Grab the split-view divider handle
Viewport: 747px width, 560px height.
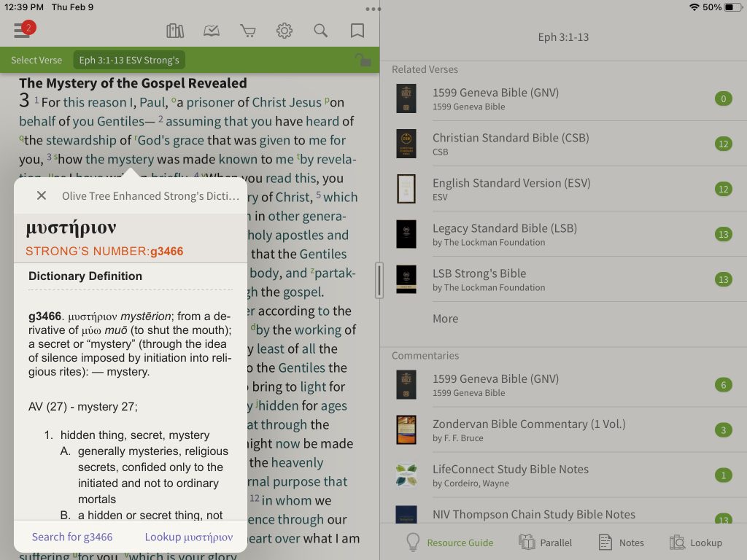(379, 281)
